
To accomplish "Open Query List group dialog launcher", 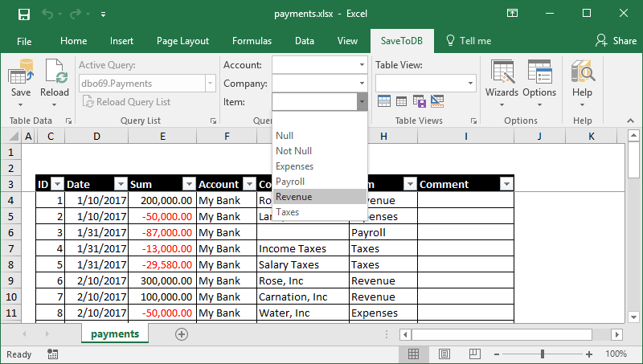I will [x=213, y=121].
